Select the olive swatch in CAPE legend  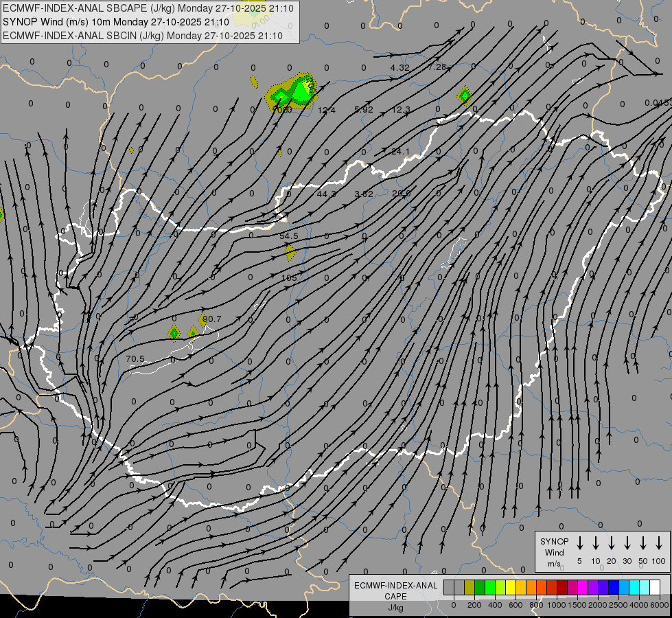[470, 588]
